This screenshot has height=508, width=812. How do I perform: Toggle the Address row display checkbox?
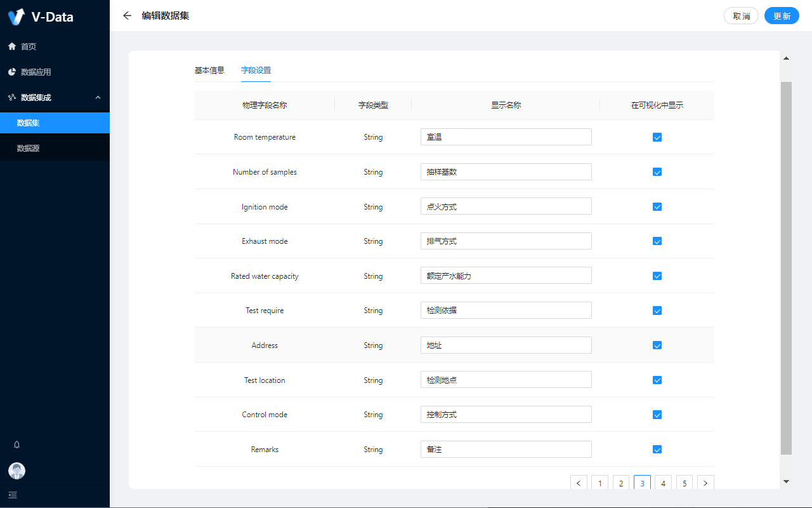(x=657, y=345)
